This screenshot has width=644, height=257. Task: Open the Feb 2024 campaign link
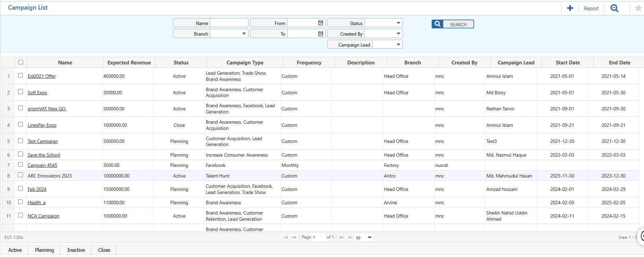pyautogui.click(x=37, y=189)
